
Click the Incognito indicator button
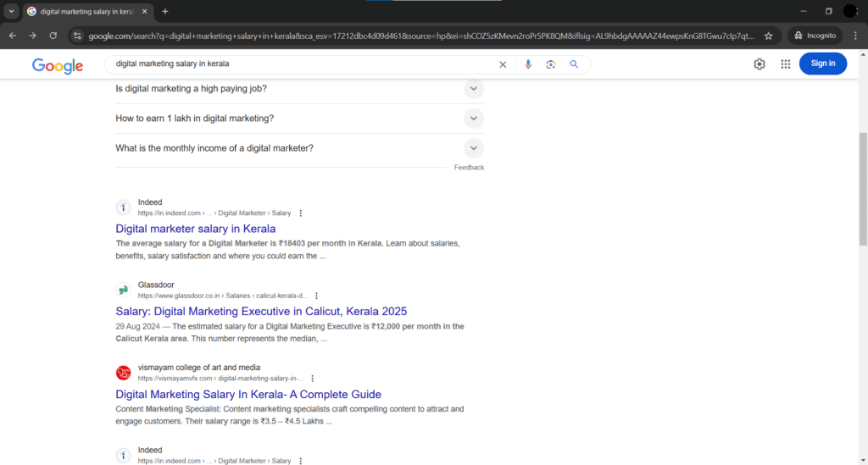815,36
